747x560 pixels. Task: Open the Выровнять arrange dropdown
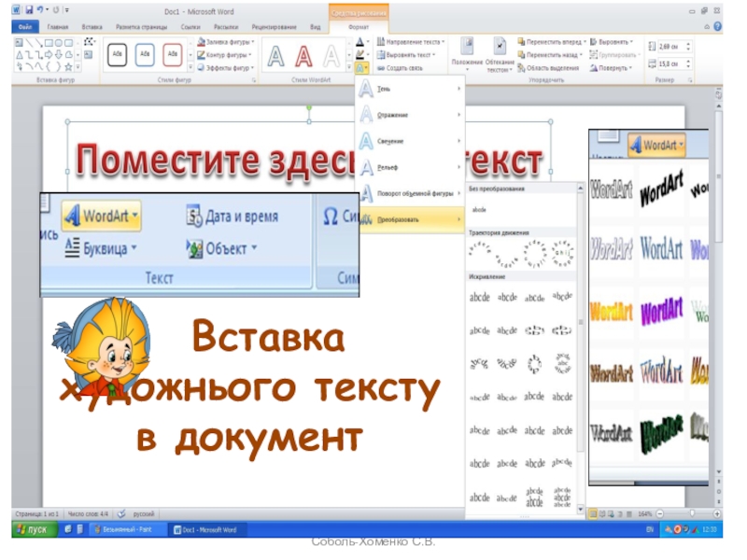click(x=612, y=42)
